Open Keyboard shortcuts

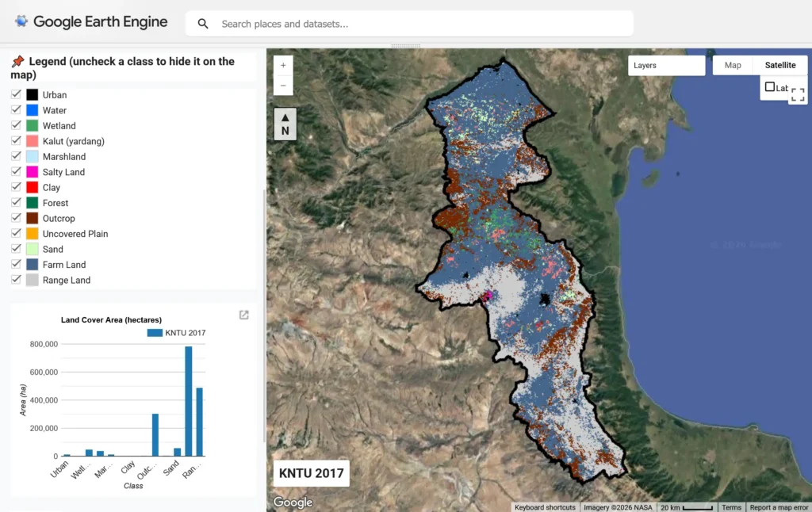point(545,507)
